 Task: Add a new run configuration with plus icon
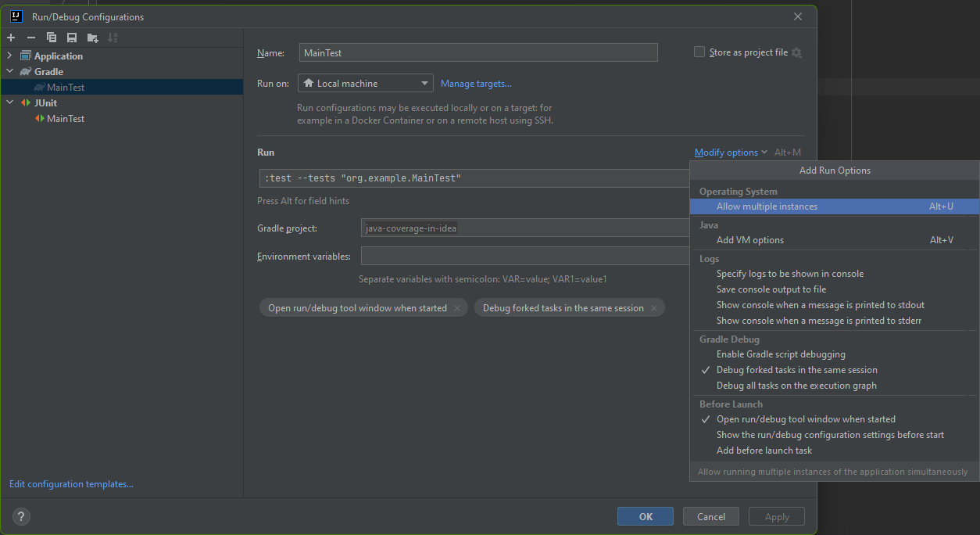coord(11,37)
